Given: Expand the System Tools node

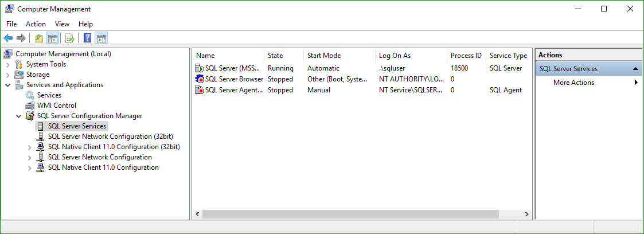Looking at the screenshot, I should (x=8, y=64).
